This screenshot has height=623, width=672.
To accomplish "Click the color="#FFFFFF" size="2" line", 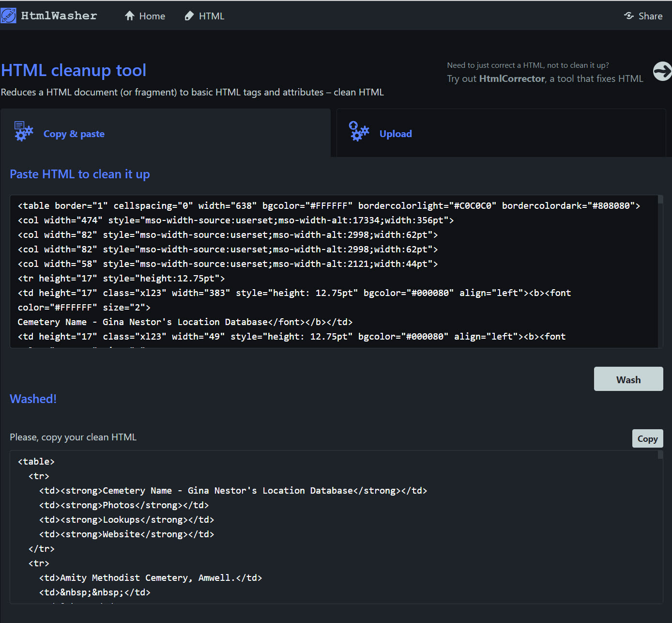I will 84,307.
